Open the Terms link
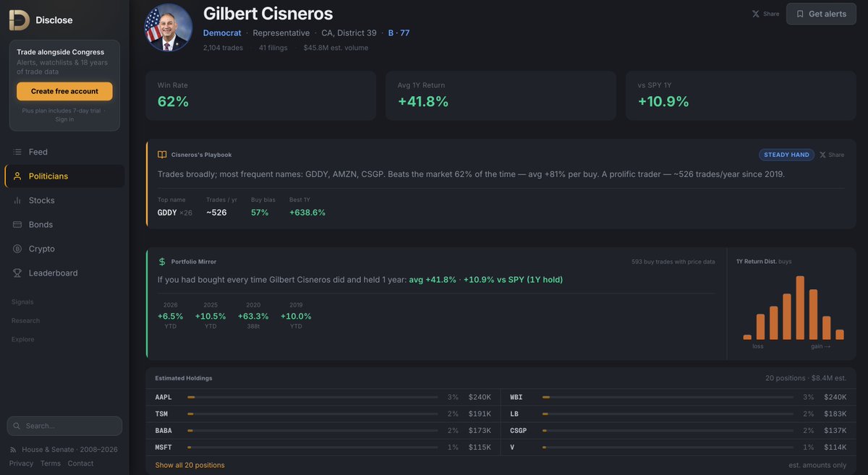 tap(51, 463)
